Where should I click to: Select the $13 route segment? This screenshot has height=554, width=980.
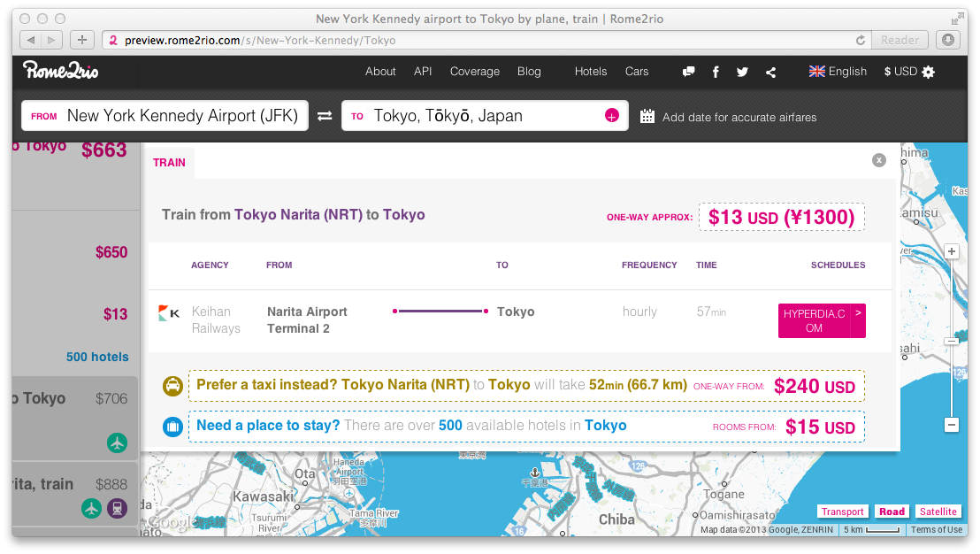tap(116, 314)
